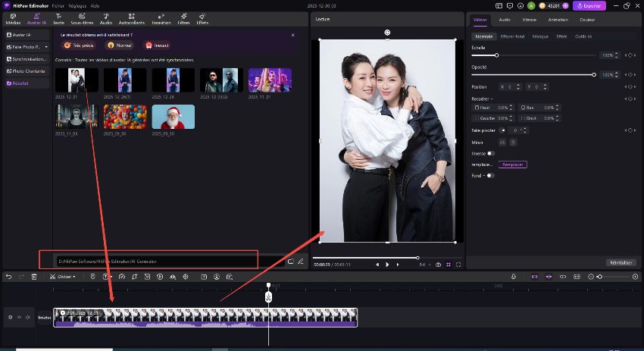
Task: Toggle the Fond switch
Action: pyautogui.click(x=489, y=175)
